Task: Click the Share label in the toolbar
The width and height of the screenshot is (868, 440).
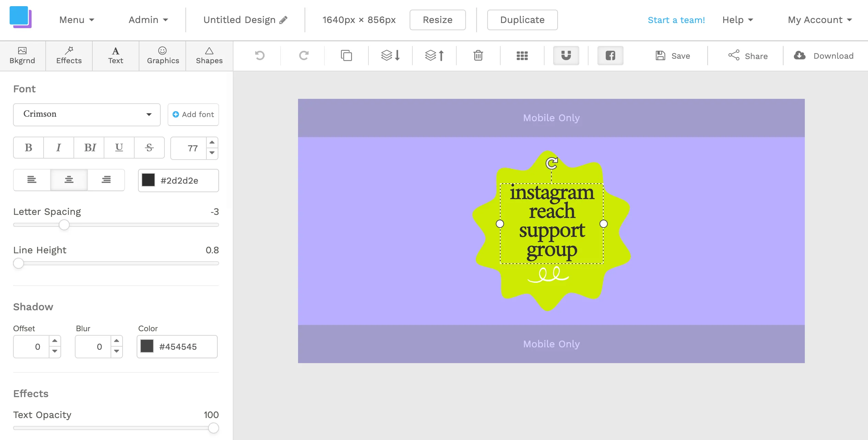Action: pos(756,56)
